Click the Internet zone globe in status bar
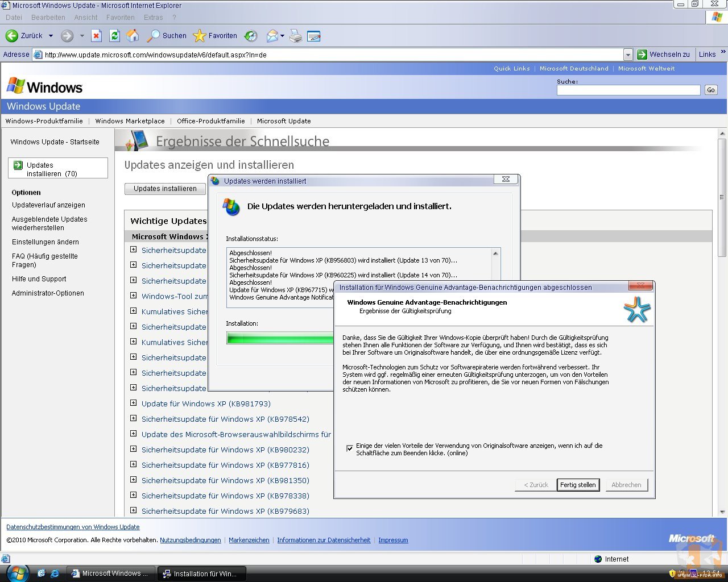This screenshot has height=582, width=728. click(598, 559)
